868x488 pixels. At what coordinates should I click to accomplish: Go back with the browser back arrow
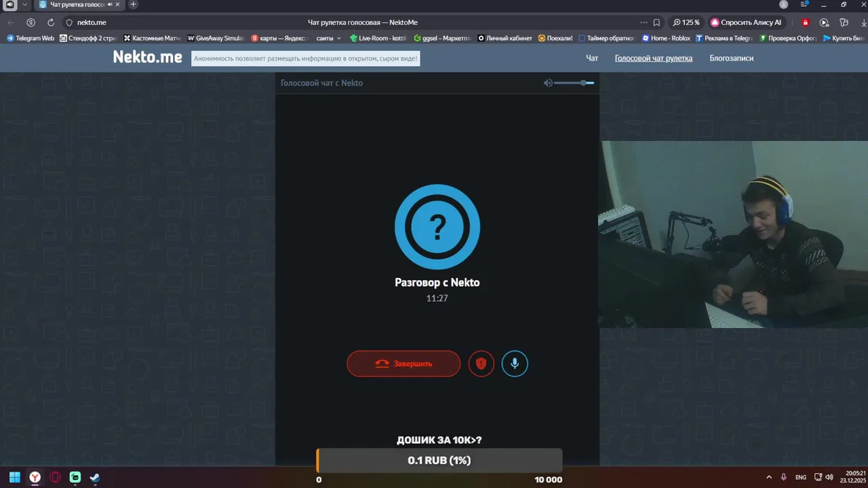coord(11,22)
